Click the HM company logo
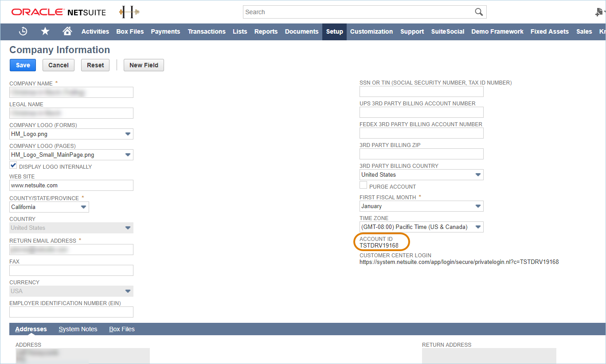The height and width of the screenshot is (364, 606). pyautogui.click(x=129, y=12)
